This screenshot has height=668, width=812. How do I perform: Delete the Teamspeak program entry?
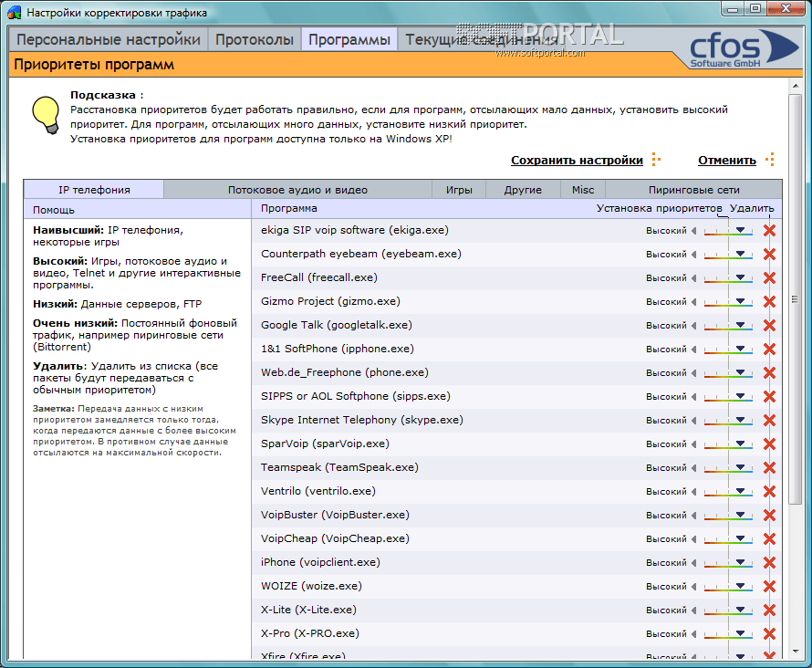coord(769,467)
